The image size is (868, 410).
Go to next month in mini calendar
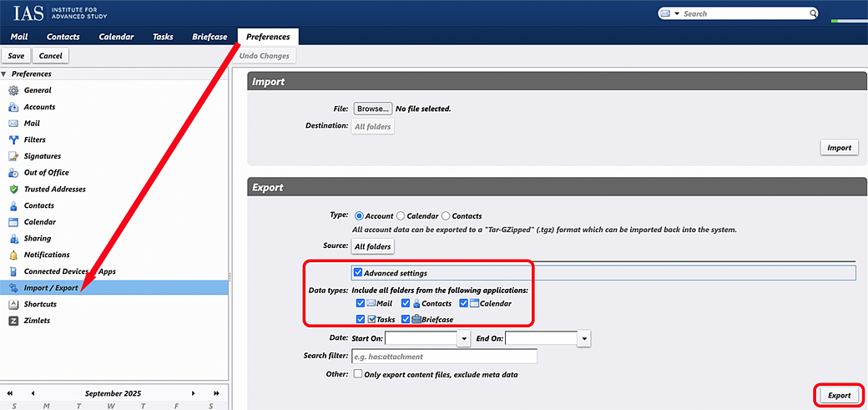(193, 393)
